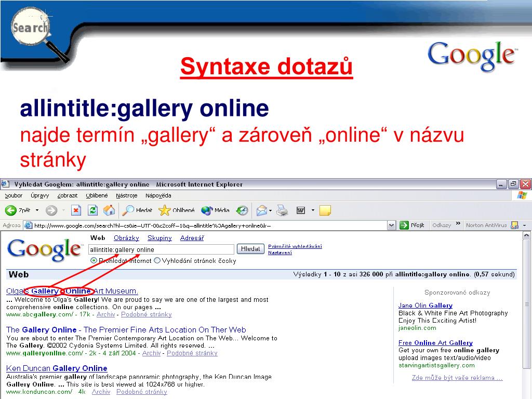532x399 pixels.
Task: Open the Úpravy menu
Action: 39,195
